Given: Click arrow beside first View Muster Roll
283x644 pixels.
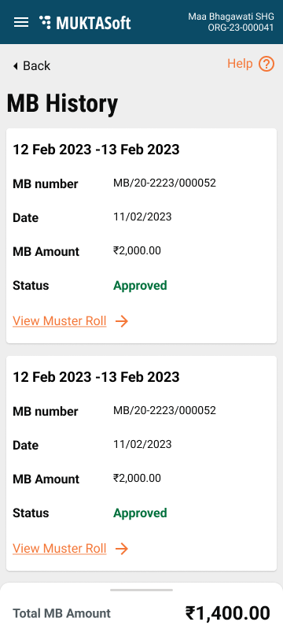Looking at the screenshot, I should pos(121,321).
